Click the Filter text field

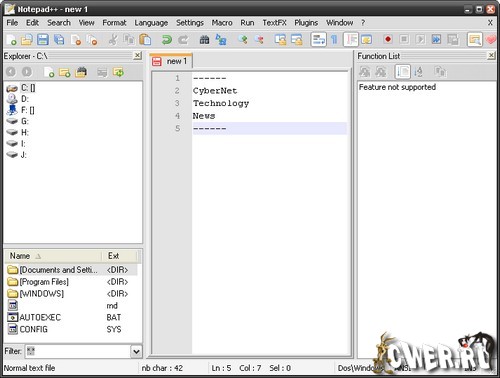point(78,351)
